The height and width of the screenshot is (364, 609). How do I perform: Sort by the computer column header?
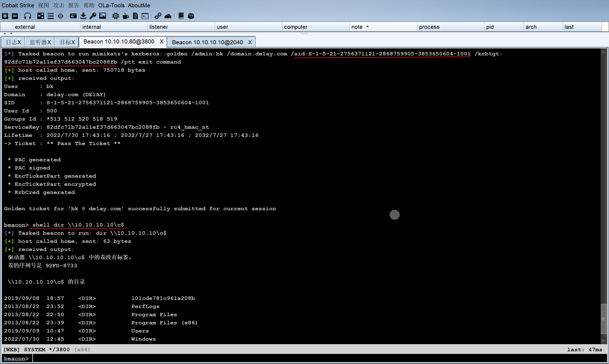point(316,27)
